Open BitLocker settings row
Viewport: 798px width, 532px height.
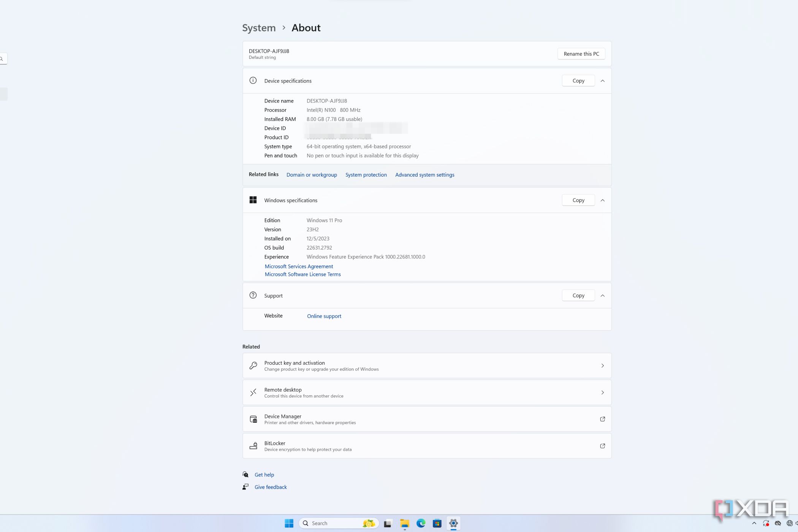click(427, 446)
